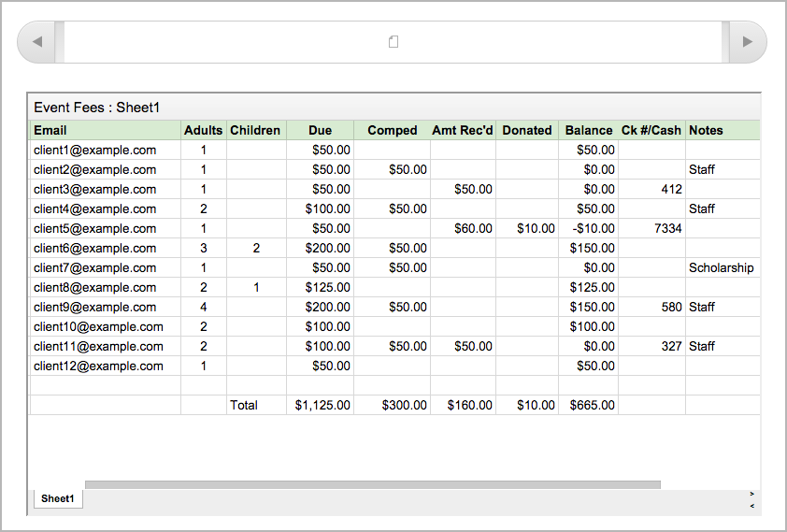Select the Scholarship note cell

click(x=721, y=268)
